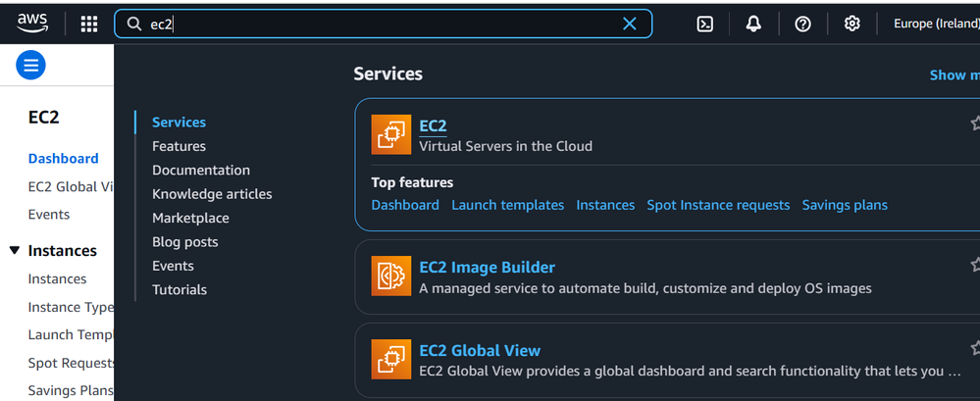The width and height of the screenshot is (980, 401).
Task: Open Instances top feature link
Action: (605, 205)
